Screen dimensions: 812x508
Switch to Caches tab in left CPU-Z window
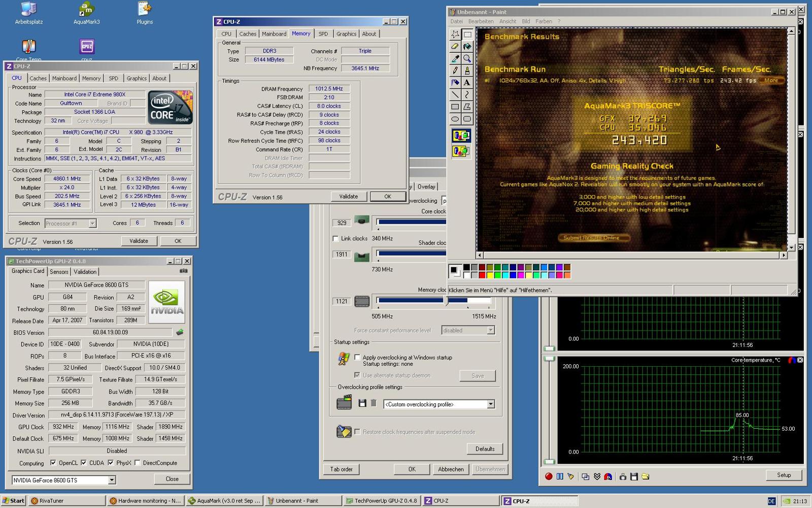click(x=38, y=78)
